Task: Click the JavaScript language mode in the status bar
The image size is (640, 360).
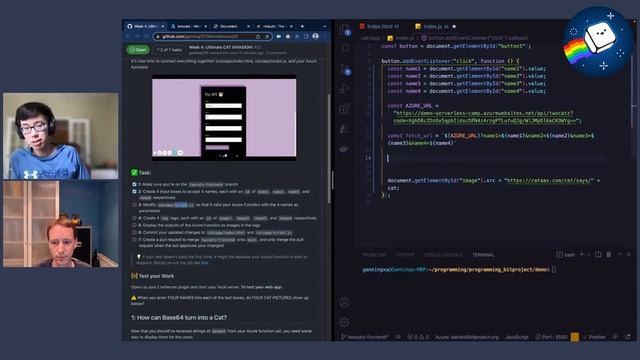Action: point(517,337)
